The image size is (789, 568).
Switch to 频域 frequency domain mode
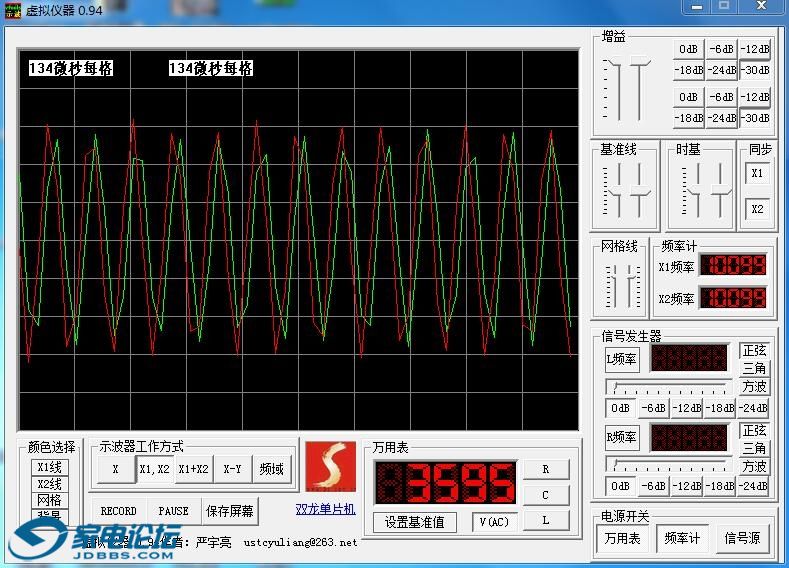272,469
